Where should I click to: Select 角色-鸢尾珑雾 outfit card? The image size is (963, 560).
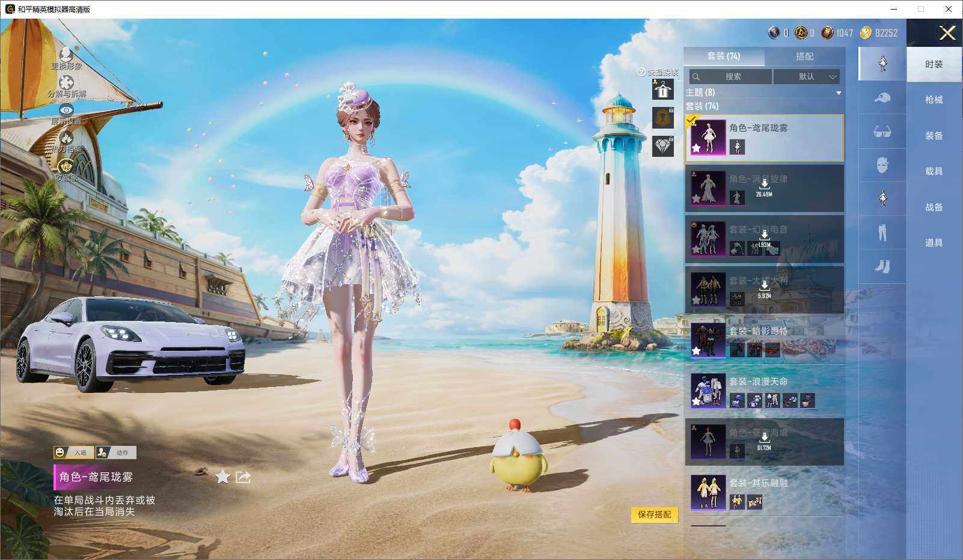(x=765, y=138)
